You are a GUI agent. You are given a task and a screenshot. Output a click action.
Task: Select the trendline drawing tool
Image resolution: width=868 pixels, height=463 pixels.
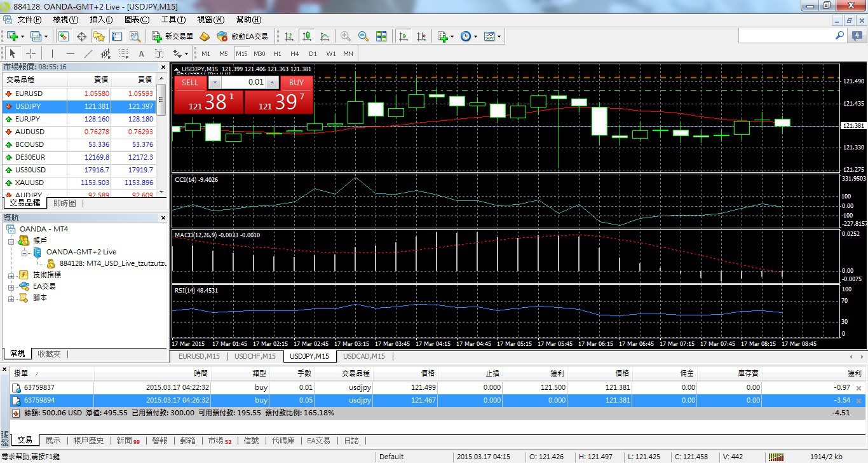pos(88,54)
